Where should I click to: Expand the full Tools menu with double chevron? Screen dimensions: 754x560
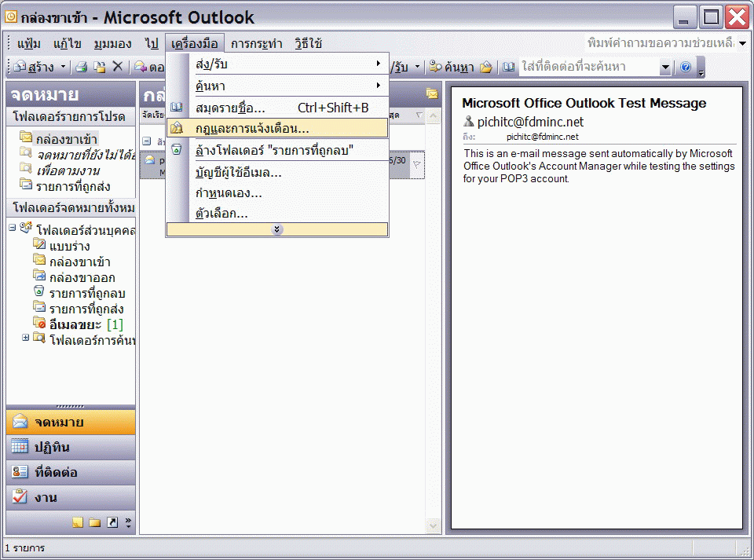click(277, 230)
